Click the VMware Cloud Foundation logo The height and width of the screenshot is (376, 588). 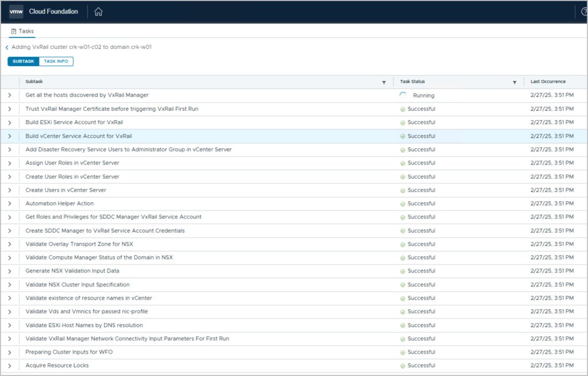(x=16, y=11)
